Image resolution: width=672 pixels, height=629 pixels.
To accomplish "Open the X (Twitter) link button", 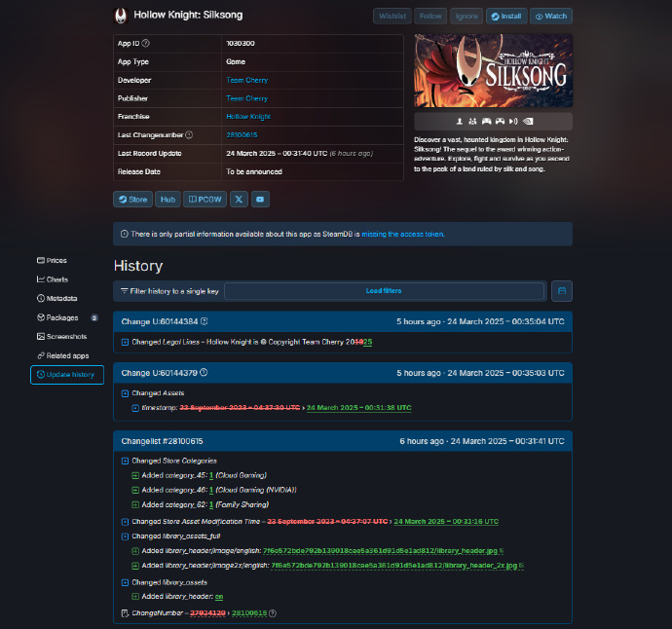I will point(239,200).
